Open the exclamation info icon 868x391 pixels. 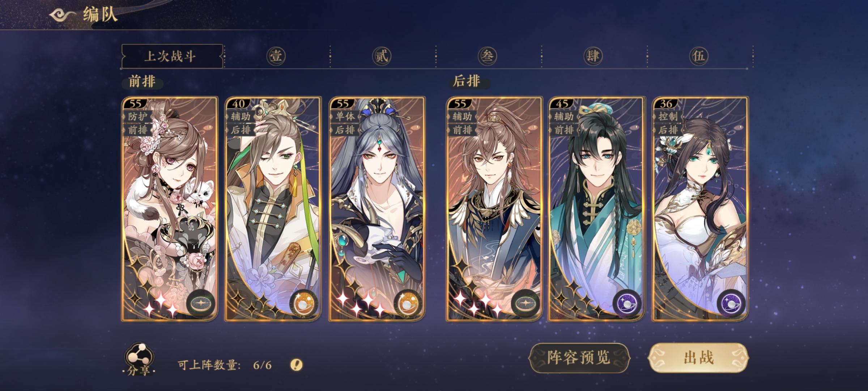[x=297, y=365]
